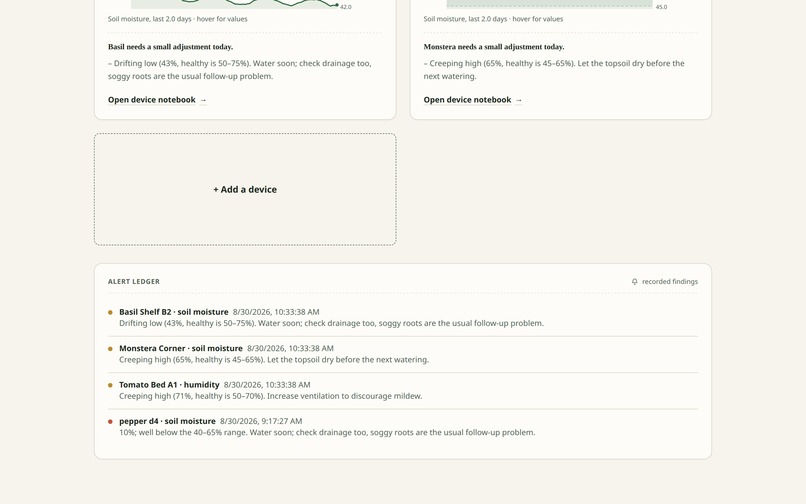The image size is (806, 504).
Task: Click the '10%; well below' alert description
Action: coord(327,433)
